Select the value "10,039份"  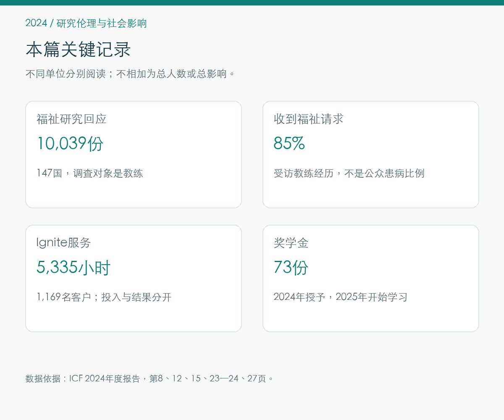pyautogui.click(x=70, y=143)
